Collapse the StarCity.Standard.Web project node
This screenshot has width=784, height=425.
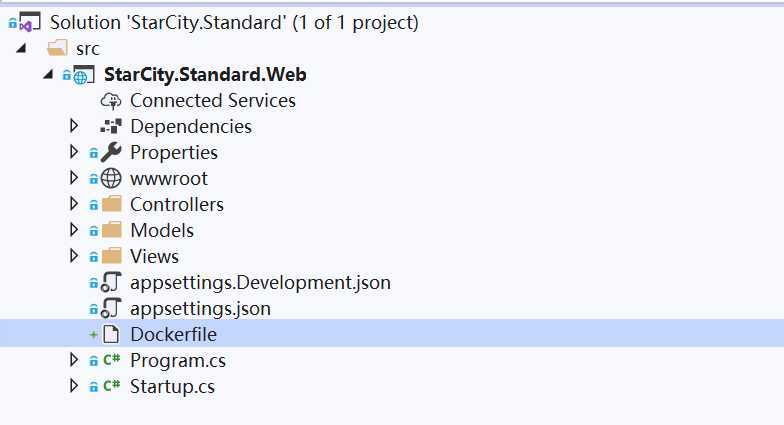(48, 74)
